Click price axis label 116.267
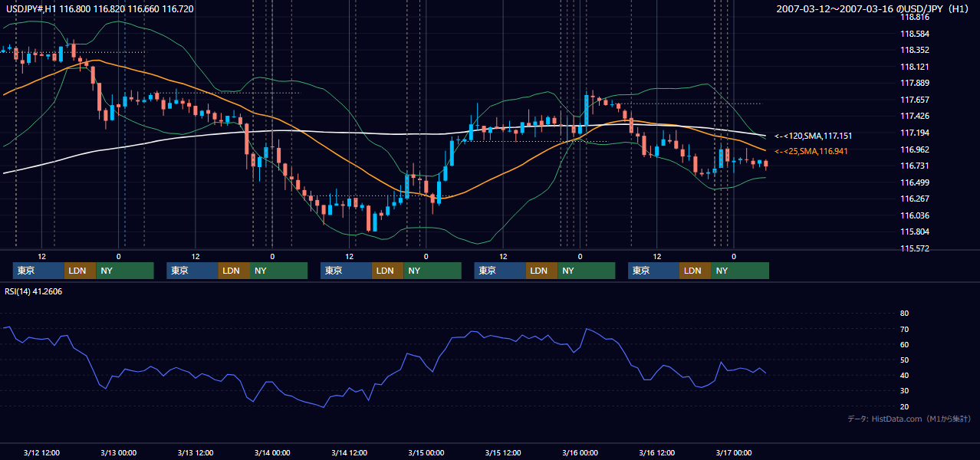This screenshot has height=460, width=980. [914, 199]
